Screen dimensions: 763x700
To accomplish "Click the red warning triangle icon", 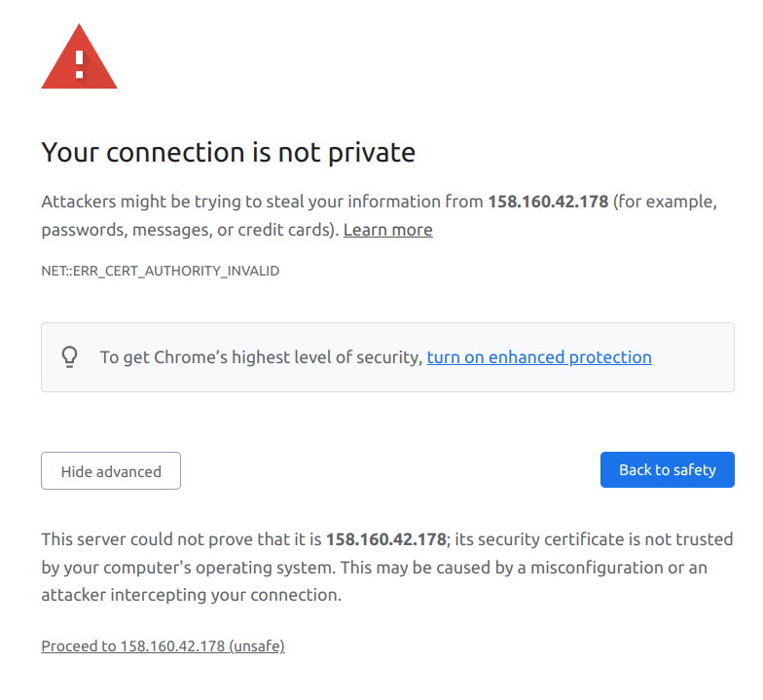I will (79, 58).
